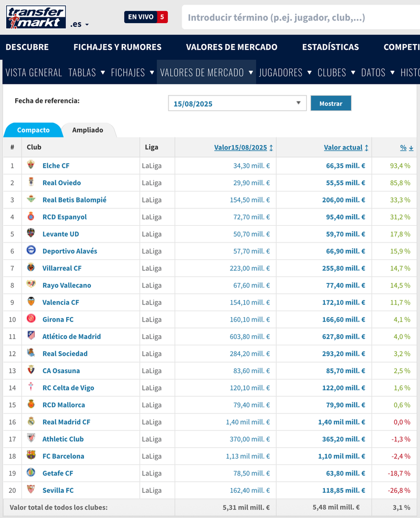
Task: Open the Fecha de referencia date dropdown
Action: pyautogui.click(x=237, y=103)
